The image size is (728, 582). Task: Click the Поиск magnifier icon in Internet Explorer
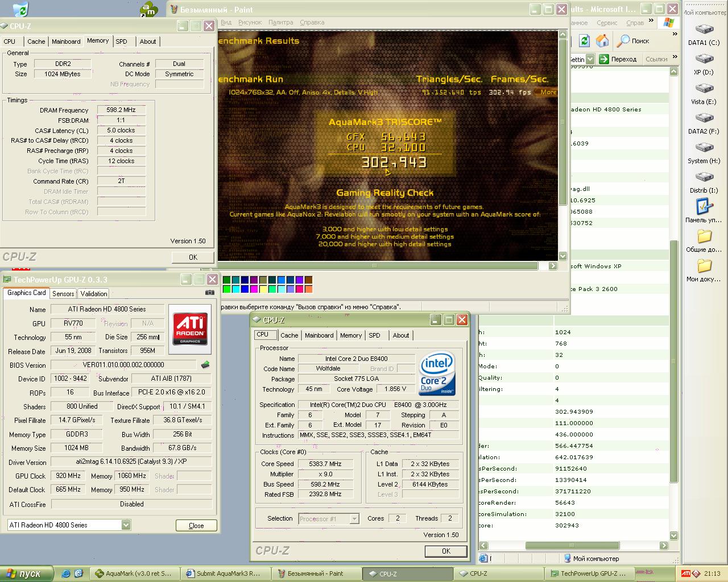pos(624,41)
